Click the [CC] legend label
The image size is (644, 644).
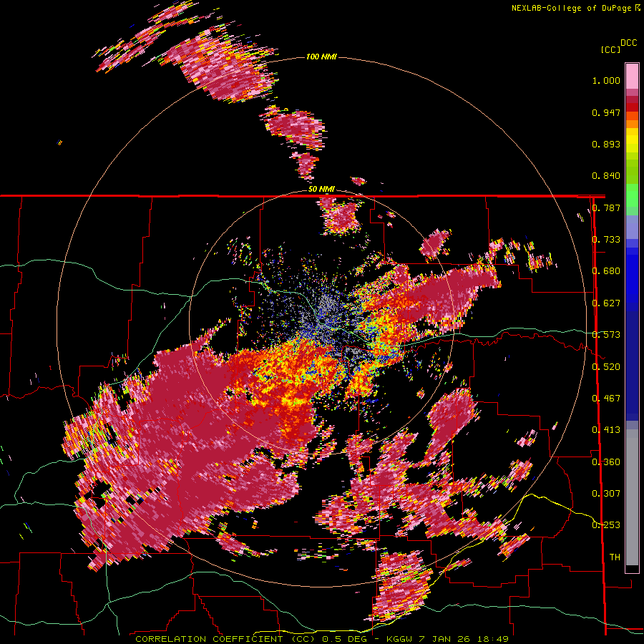tap(610, 49)
